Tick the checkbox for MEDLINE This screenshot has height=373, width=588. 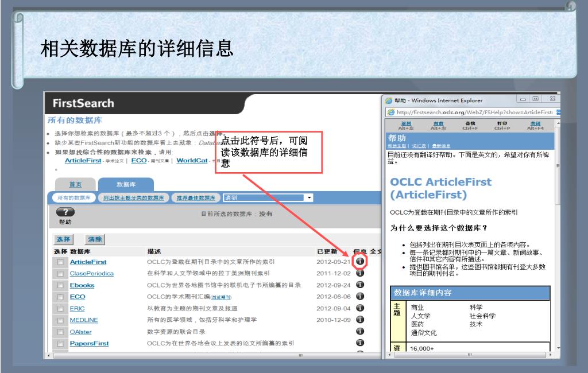click(x=60, y=321)
